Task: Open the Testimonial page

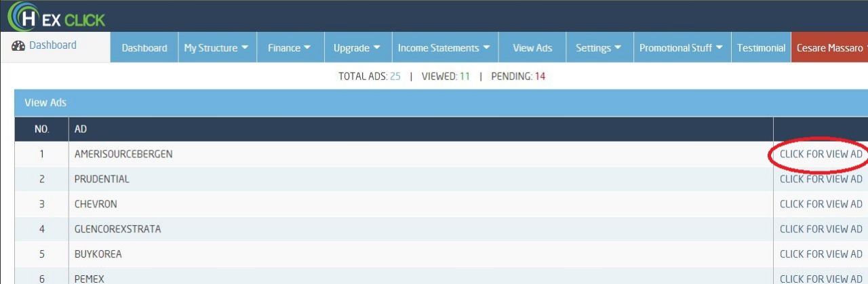Action: [761, 48]
